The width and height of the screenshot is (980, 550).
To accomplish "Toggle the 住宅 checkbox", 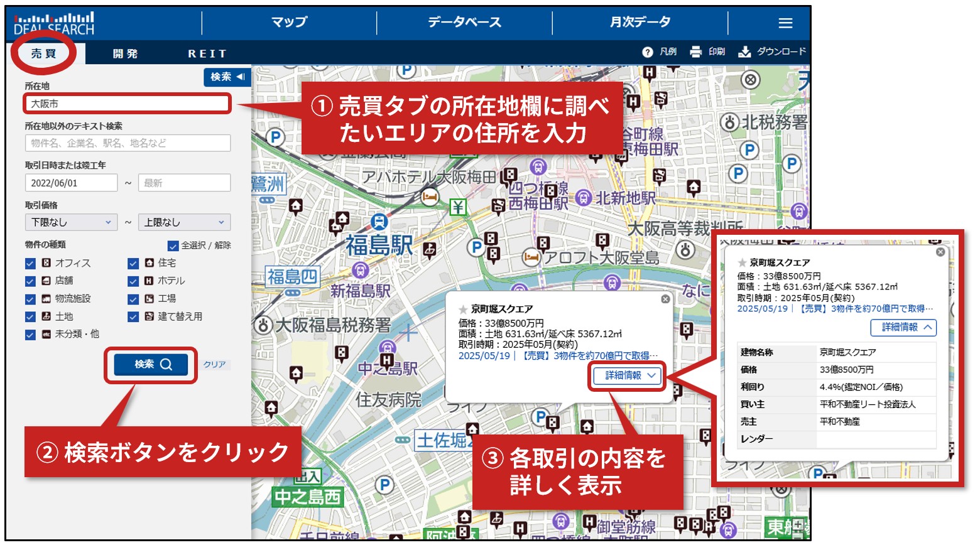I will tap(133, 263).
